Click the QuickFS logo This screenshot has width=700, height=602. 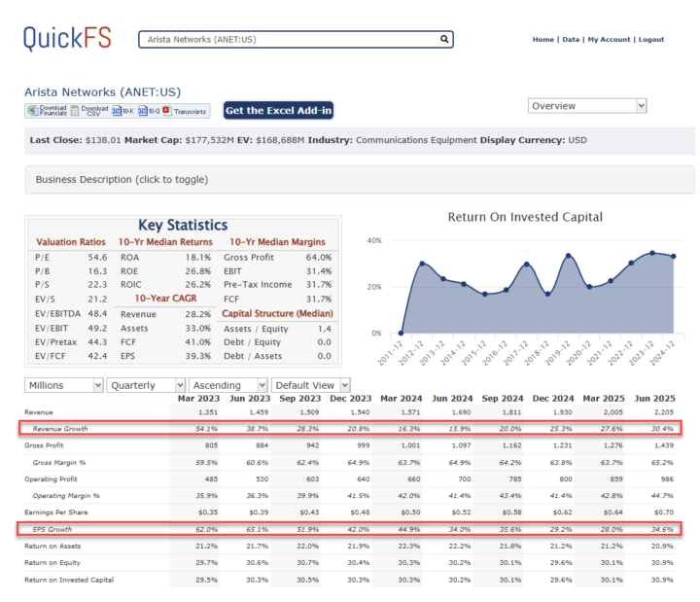67,38
